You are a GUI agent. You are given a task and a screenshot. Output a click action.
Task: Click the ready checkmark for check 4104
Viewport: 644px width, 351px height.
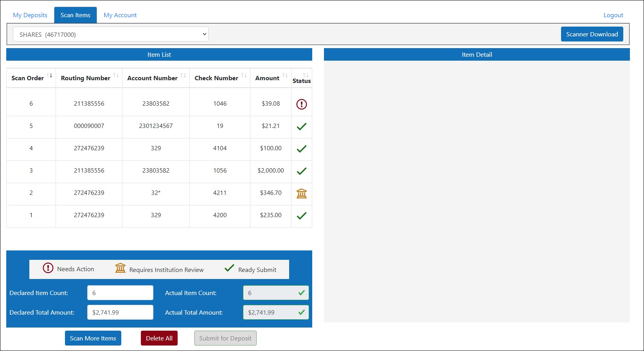coord(301,149)
